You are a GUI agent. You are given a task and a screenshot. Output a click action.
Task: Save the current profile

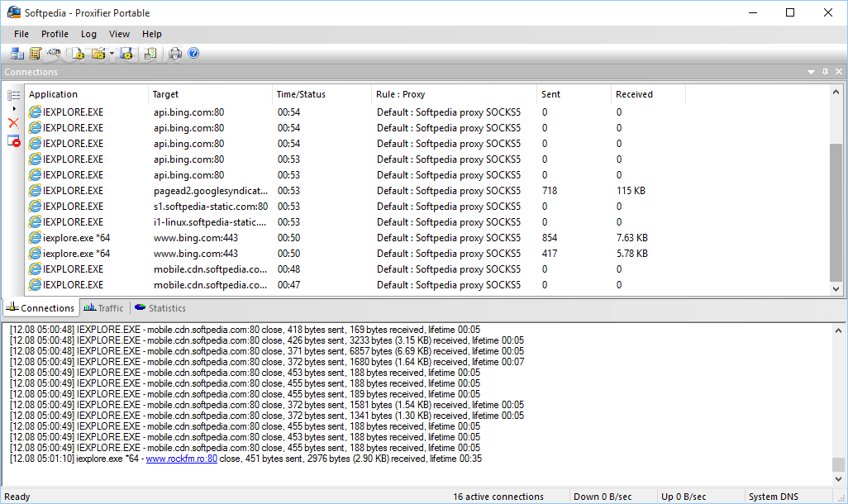[126, 53]
